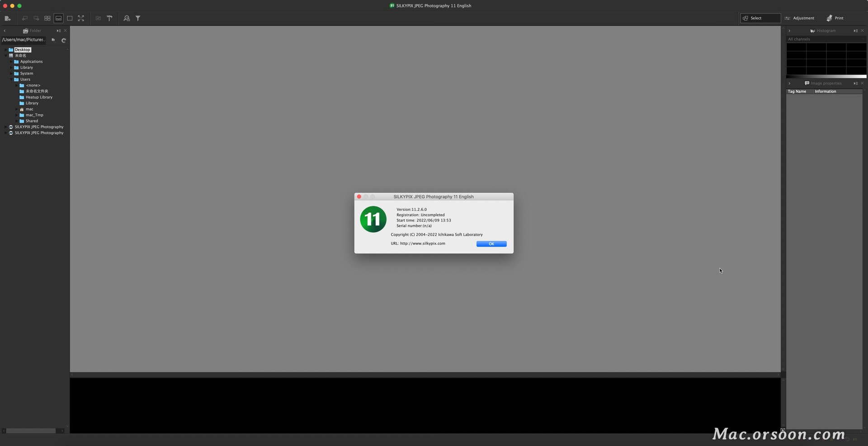Open the Image properties panel options menu

[x=856, y=83]
